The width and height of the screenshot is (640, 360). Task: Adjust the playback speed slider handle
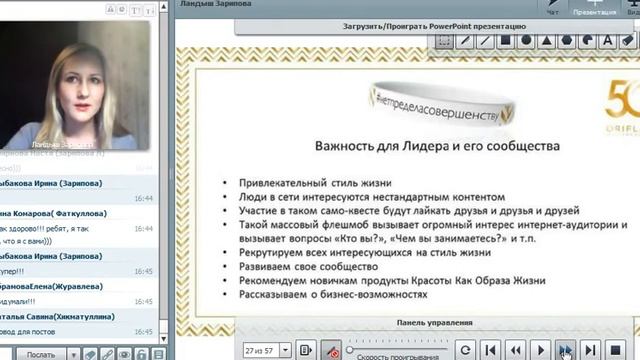tap(349, 350)
